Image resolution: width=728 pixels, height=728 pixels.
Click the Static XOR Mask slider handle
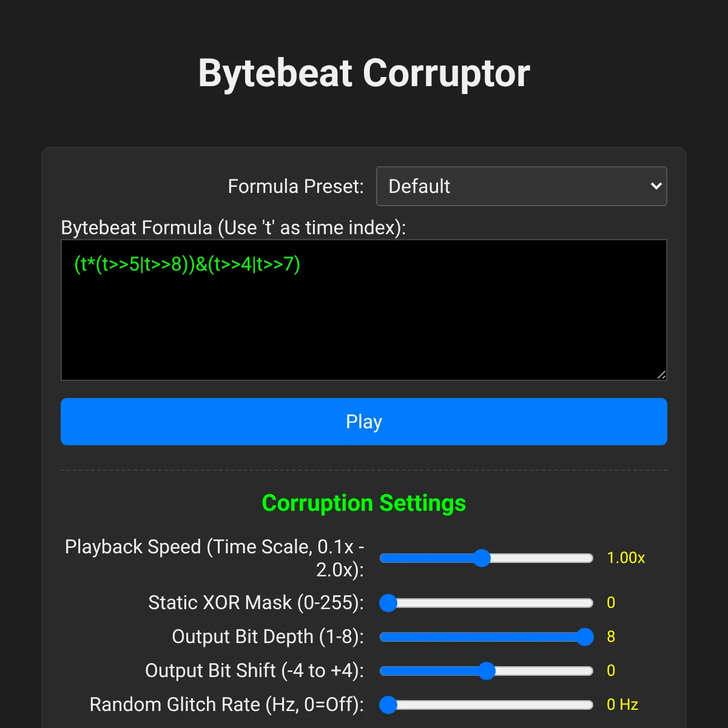coord(388,603)
